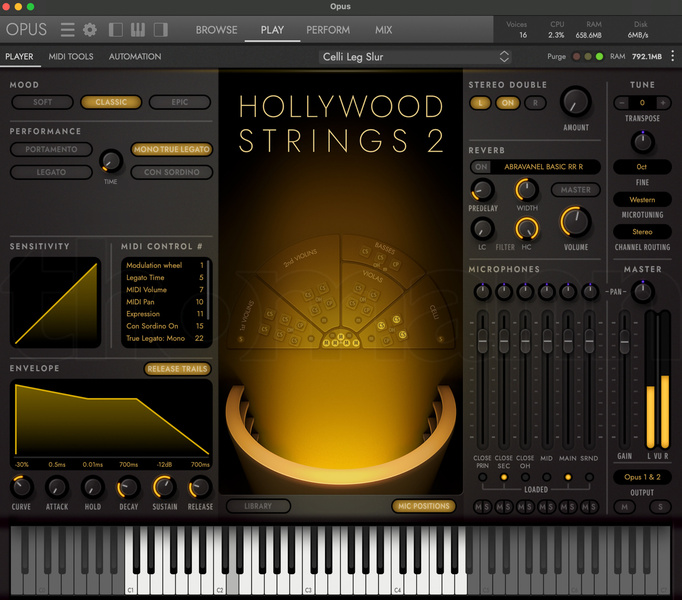Open the Celli Leg Slur instrument selector
Viewport: 682px width, 600px height.
[x=415, y=57]
